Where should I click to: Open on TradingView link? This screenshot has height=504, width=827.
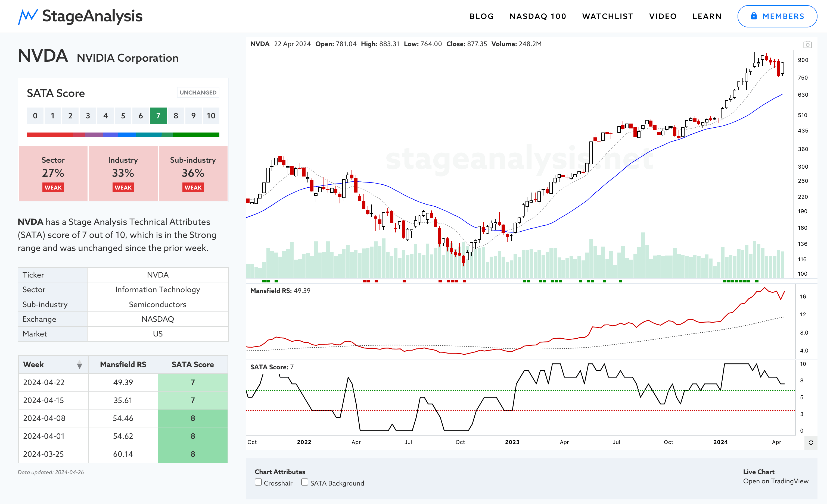tap(775, 481)
